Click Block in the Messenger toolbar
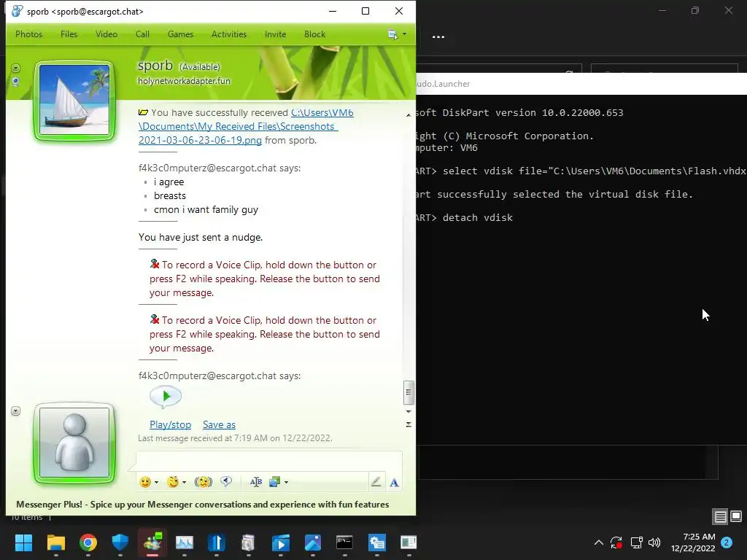Screen dimensions: 747x560 [x=314, y=34]
